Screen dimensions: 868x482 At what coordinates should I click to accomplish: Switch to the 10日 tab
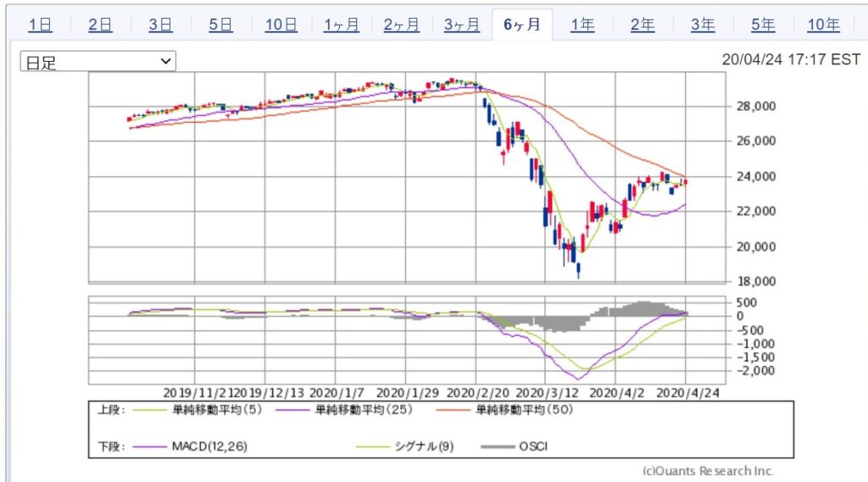[x=281, y=25]
